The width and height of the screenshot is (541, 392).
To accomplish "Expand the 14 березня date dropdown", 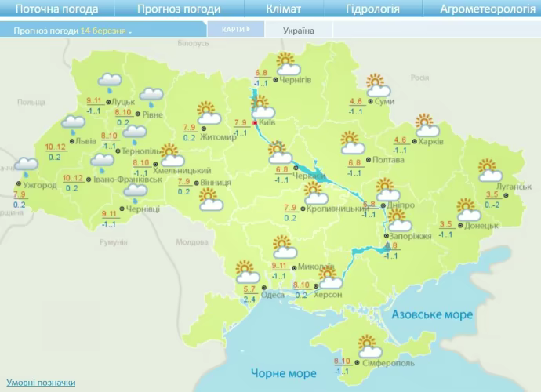I will coord(106,31).
